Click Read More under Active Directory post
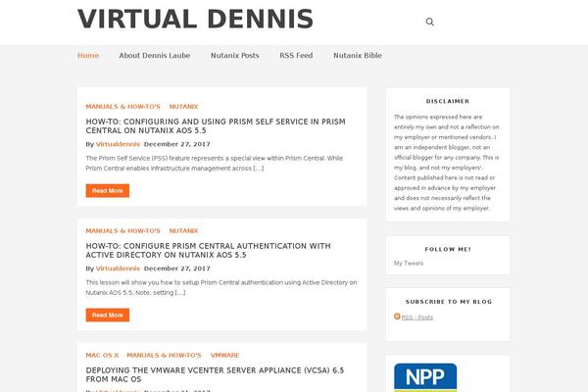 pyautogui.click(x=108, y=315)
